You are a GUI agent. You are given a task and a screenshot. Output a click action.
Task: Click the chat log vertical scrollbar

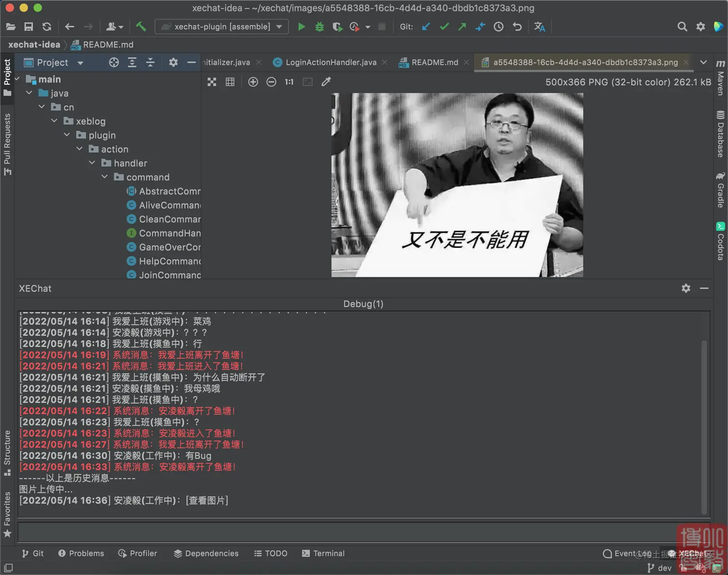704,426
